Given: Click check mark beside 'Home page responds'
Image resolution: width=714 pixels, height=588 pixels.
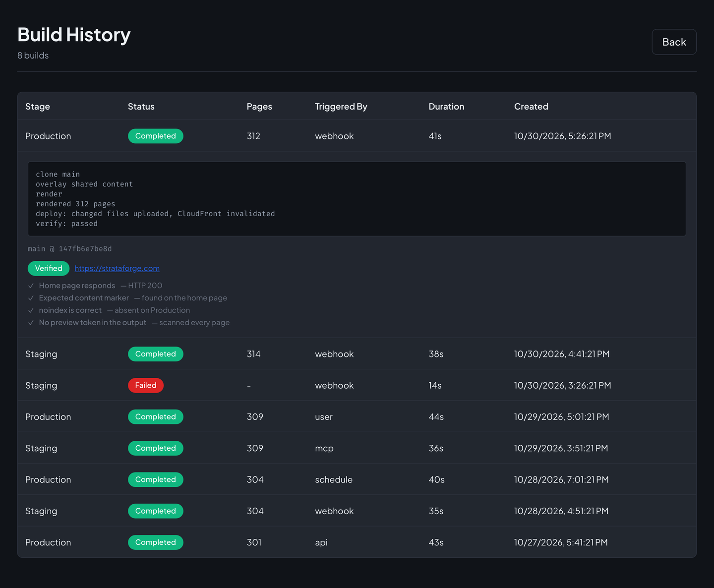Looking at the screenshot, I should coord(31,286).
